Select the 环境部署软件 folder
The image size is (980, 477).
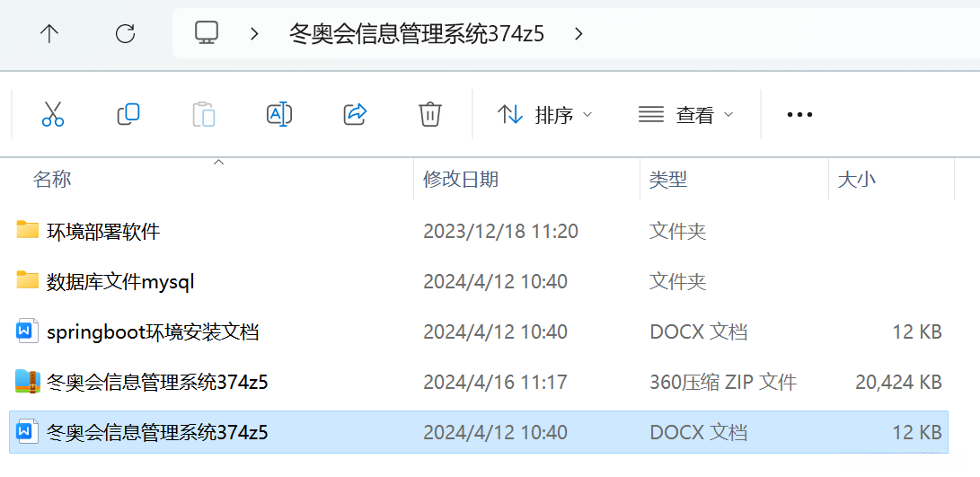tap(103, 232)
